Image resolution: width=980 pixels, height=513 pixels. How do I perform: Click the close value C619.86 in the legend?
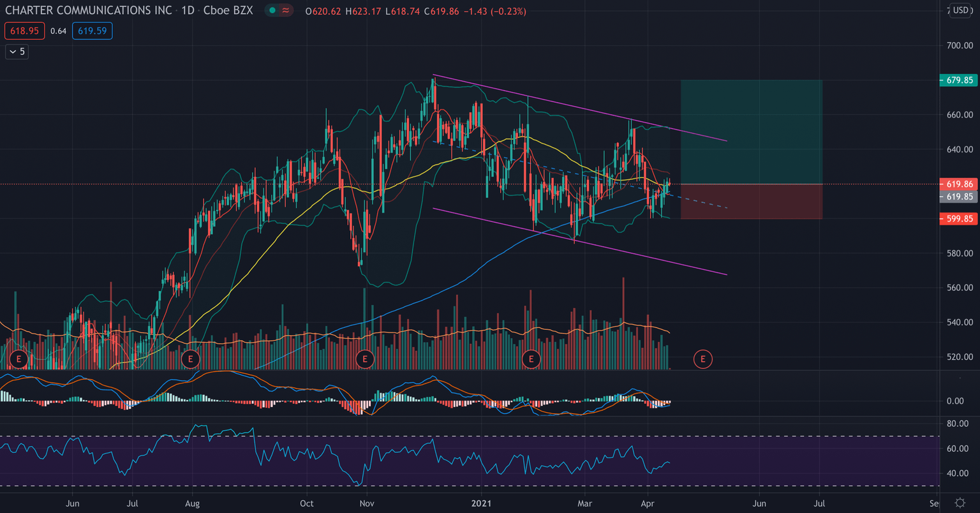441,11
